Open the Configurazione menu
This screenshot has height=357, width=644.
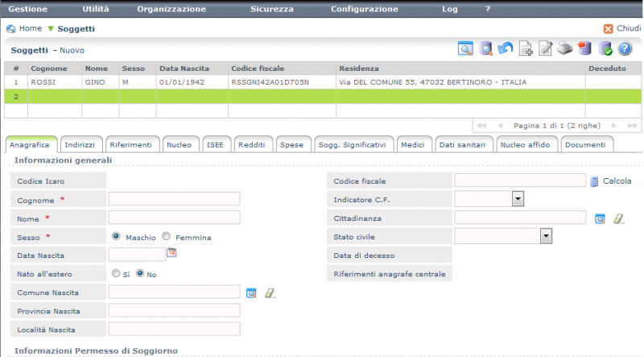click(x=365, y=9)
